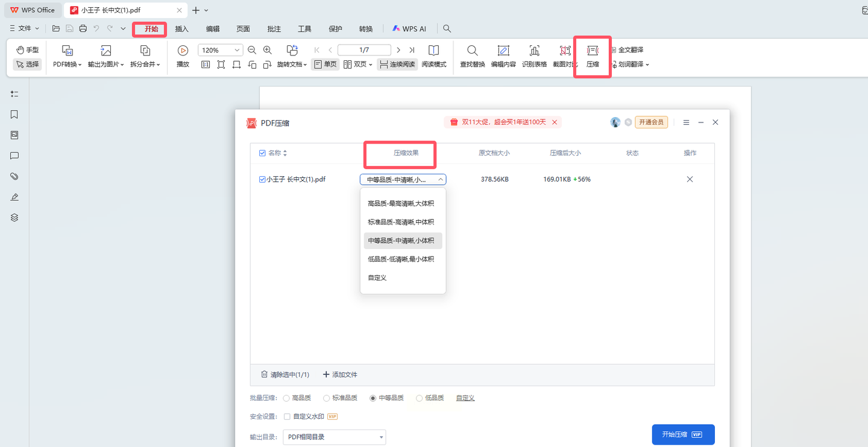Open the 查找替换 find and replace tool
868x447 pixels.
pyautogui.click(x=472, y=55)
